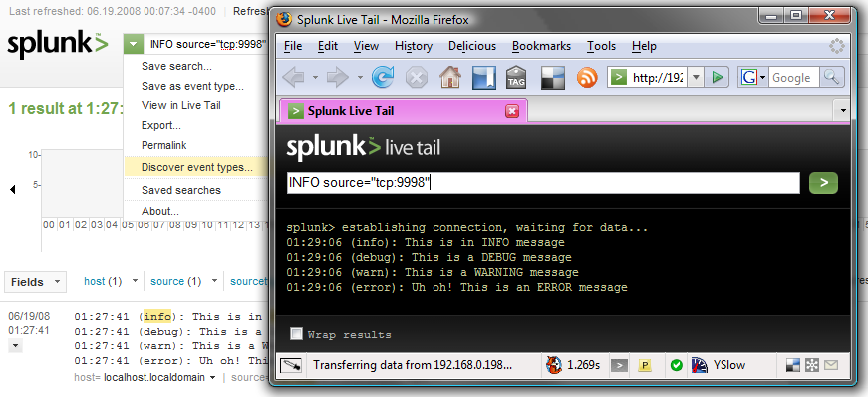Click the gray Splunk arrow status bar icon

(620, 365)
